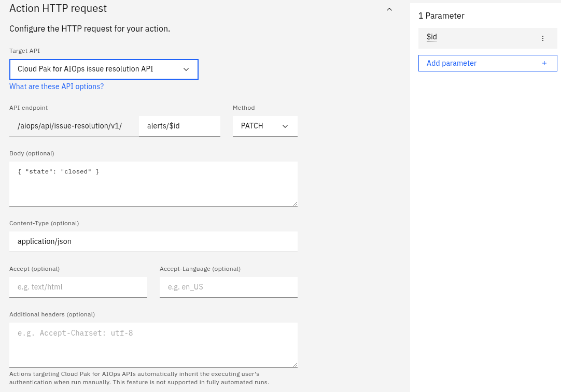The height and width of the screenshot is (392, 561).
Task: Select the $id parameter entry
Action: coord(477,38)
